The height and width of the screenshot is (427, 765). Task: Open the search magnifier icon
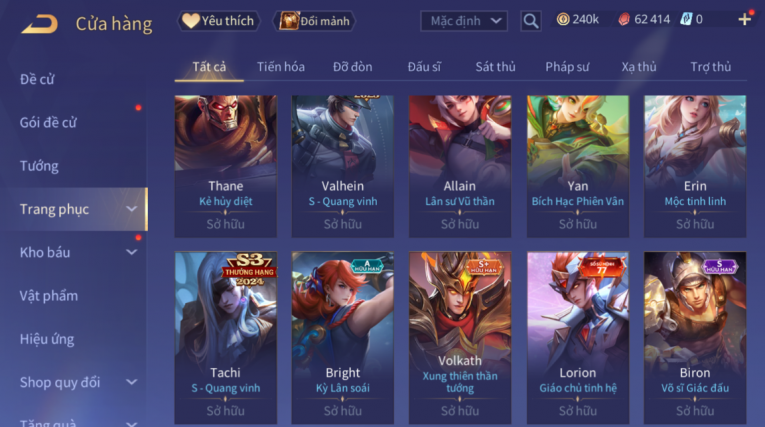pos(530,21)
